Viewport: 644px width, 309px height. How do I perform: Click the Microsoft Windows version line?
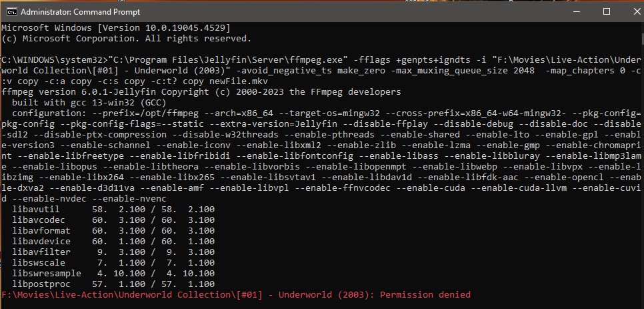[x=116, y=27]
